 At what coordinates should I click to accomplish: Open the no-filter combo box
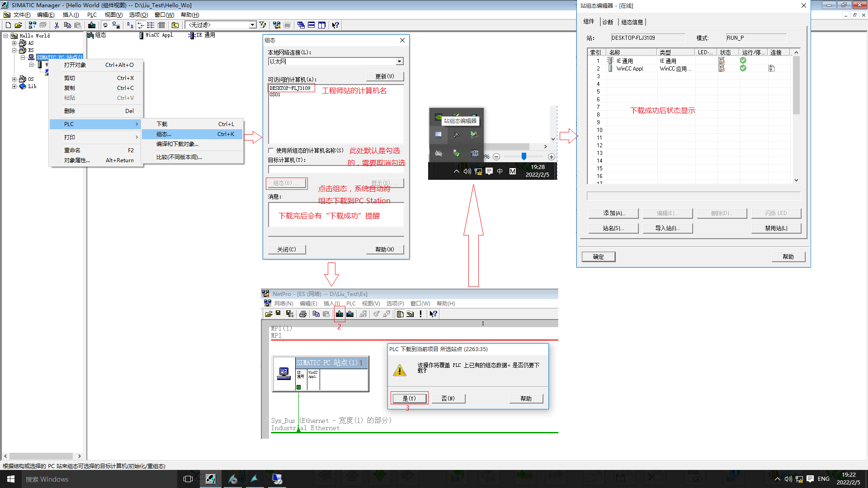[252, 25]
